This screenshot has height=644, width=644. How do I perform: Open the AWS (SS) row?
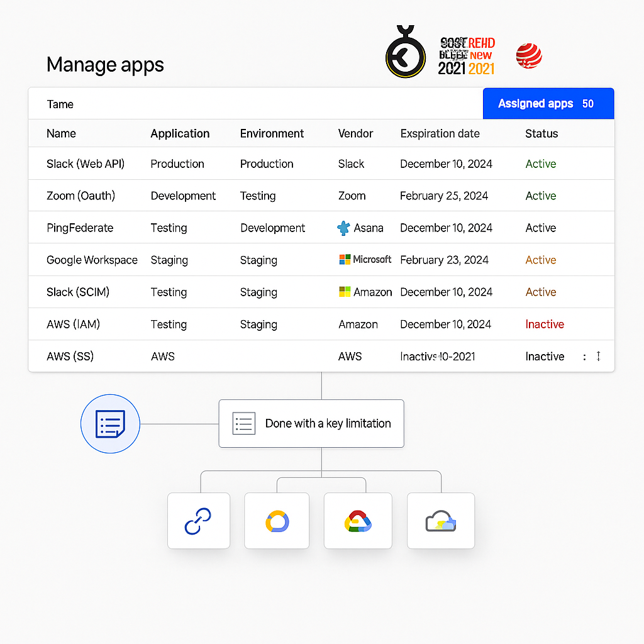[321, 356]
